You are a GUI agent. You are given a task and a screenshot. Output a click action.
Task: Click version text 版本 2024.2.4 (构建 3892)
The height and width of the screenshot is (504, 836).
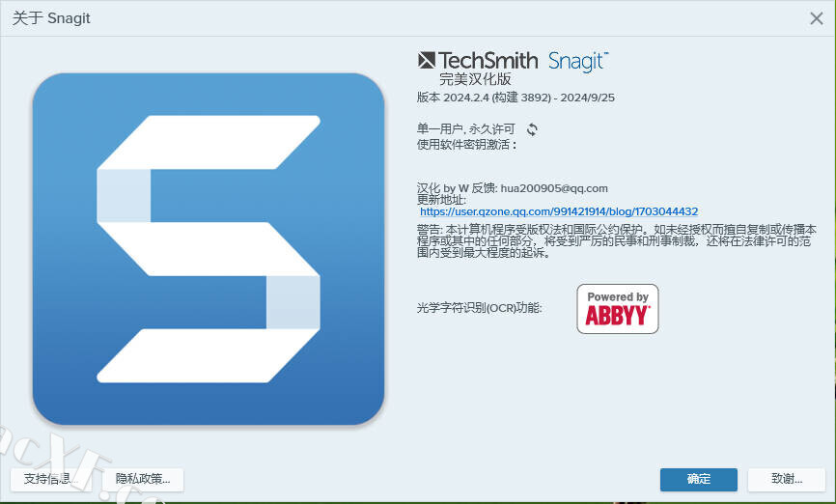click(484, 98)
